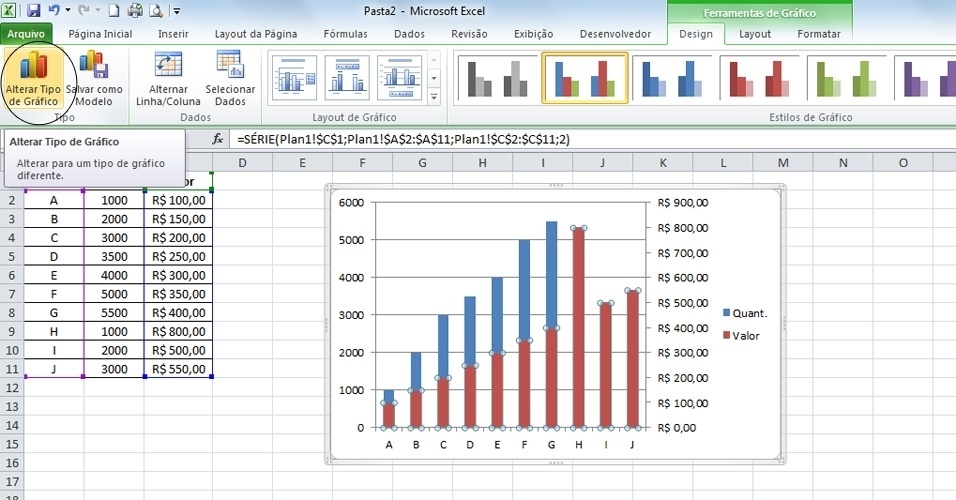Expand the Layout de Gráfico gallery
The image size is (956, 500).
pyautogui.click(x=434, y=97)
